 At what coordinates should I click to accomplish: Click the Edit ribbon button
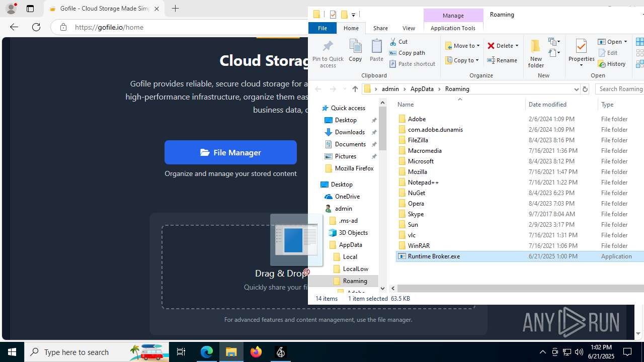608,53
